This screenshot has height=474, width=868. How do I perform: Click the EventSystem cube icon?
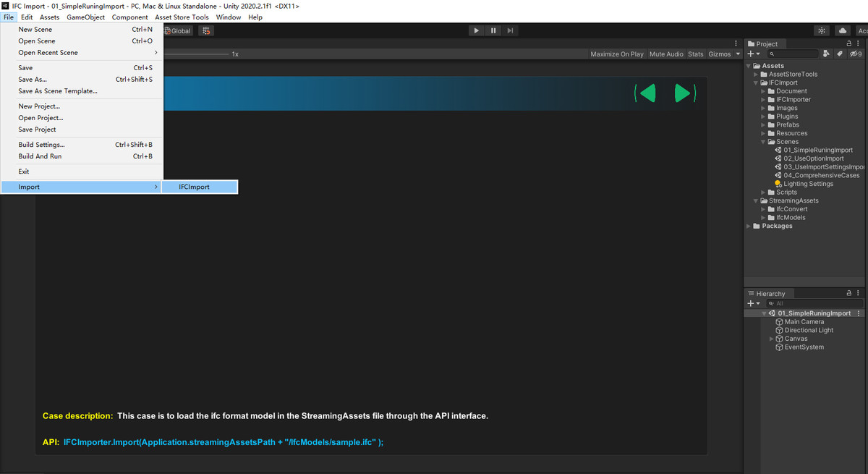pos(779,347)
